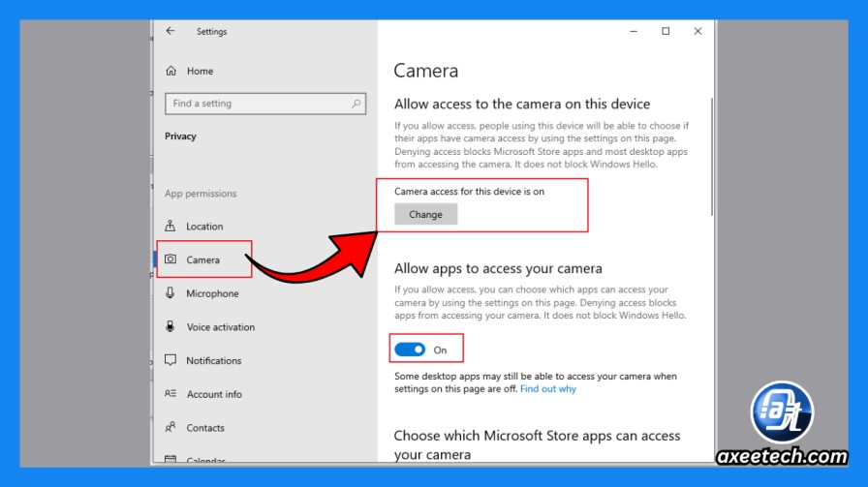Open Account info permissions
The image size is (868, 487).
pyautogui.click(x=214, y=394)
